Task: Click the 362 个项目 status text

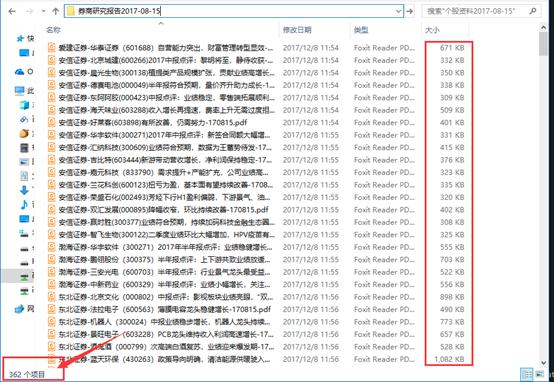Action: [x=27, y=374]
